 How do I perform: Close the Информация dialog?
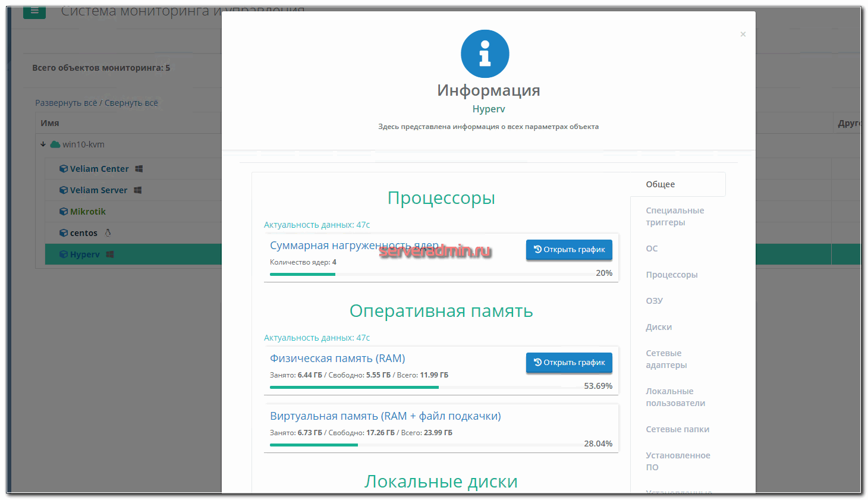coord(743,34)
